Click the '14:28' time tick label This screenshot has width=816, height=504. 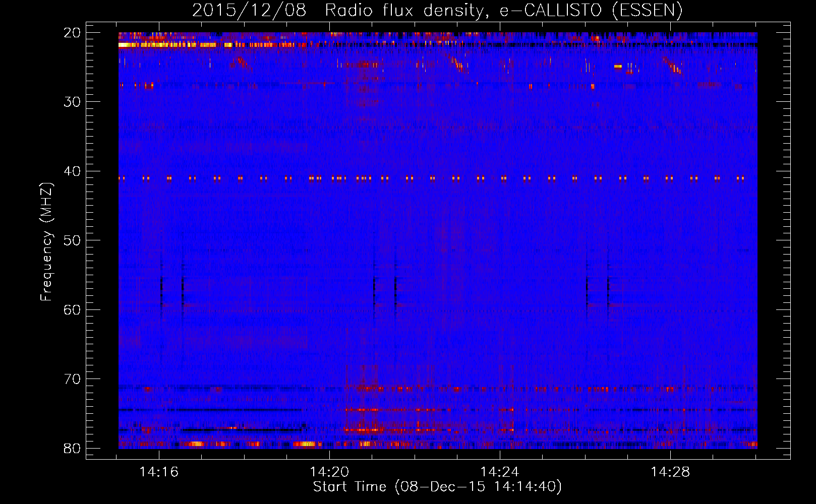tap(670, 472)
